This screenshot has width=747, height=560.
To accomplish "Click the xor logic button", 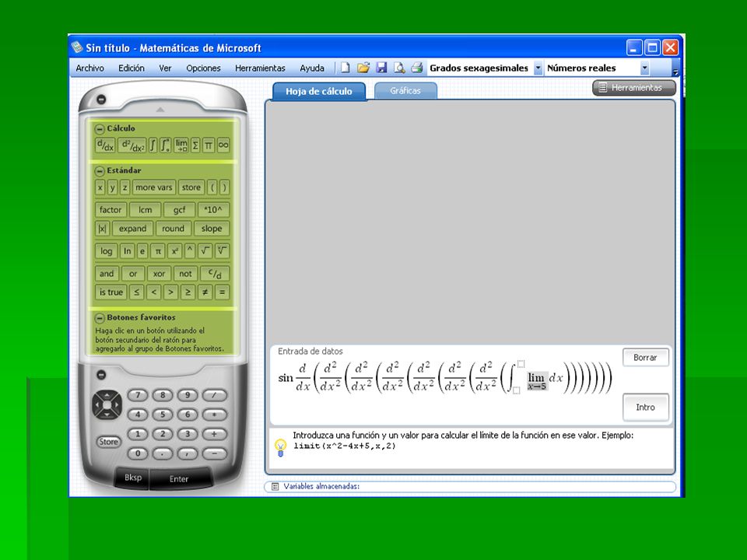I will coord(159,274).
